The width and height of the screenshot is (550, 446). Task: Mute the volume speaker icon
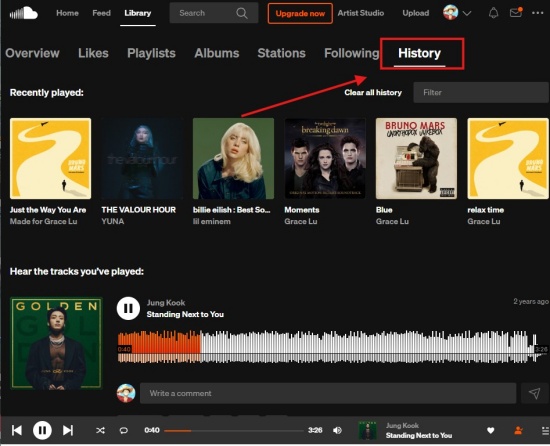click(337, 430)
